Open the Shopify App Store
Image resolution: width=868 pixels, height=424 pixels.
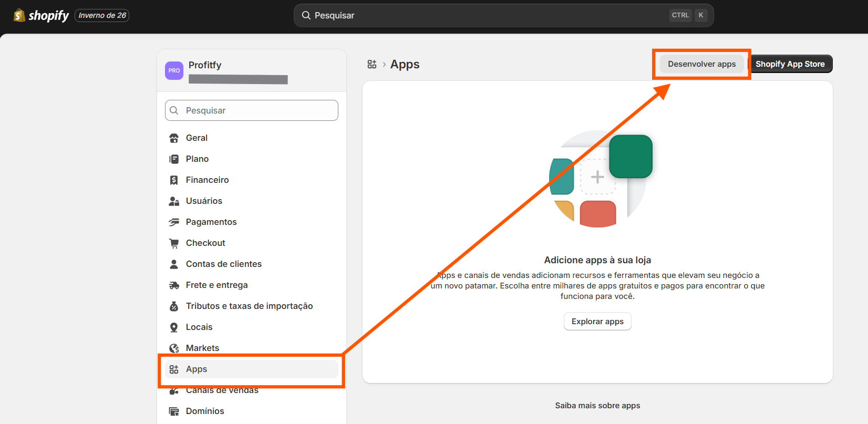click(x=790, y=64)
